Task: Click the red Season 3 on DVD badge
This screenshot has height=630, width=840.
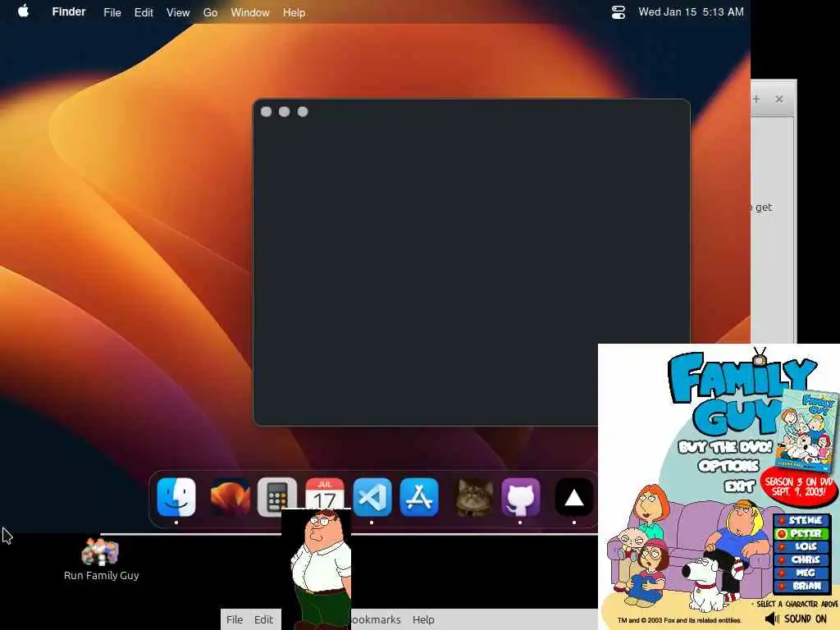Action: [799, 486]
